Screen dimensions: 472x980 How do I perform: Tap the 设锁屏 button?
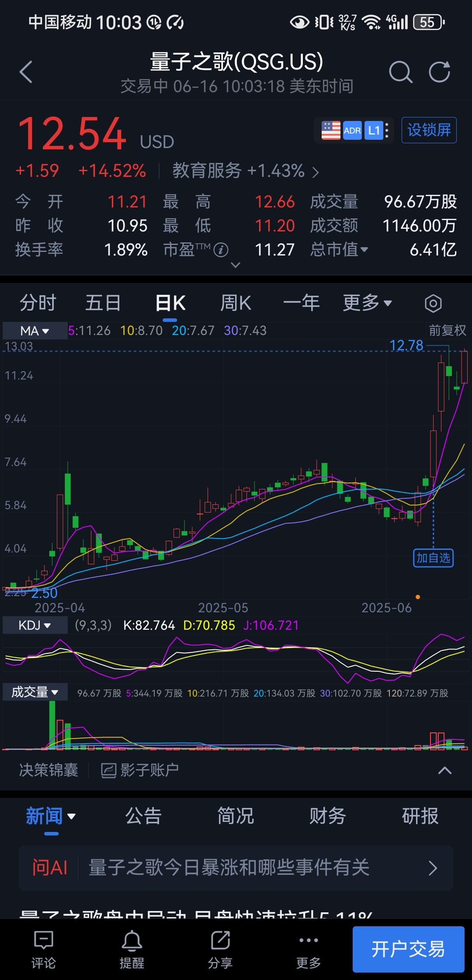click(429, 130)
